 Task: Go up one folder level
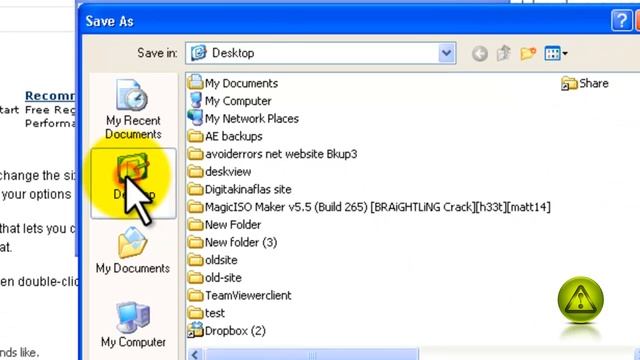pos(504,53)
